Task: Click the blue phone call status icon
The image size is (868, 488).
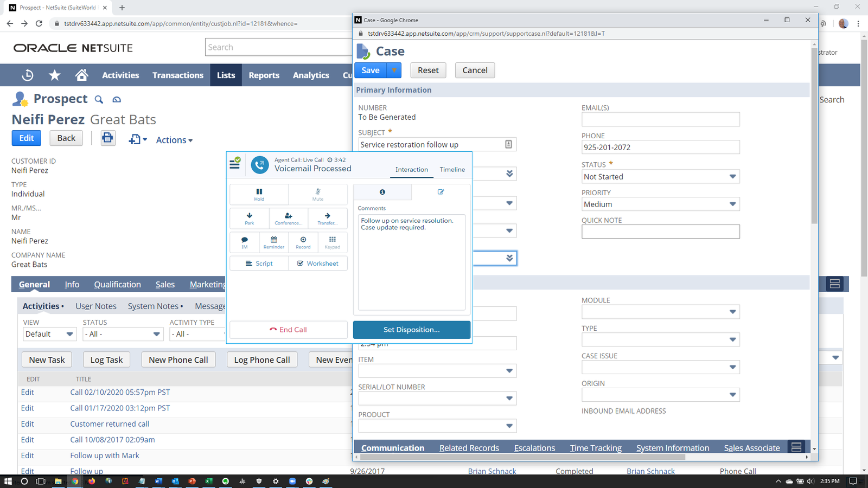Action: 260,165
